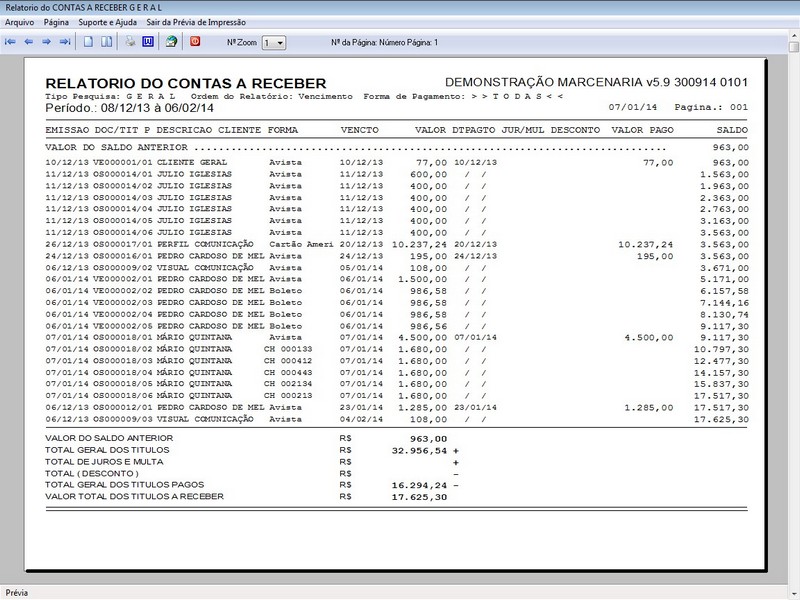The image size is (800, 600).
Task: Select the single-page view icon
Action: pos(90,41)
